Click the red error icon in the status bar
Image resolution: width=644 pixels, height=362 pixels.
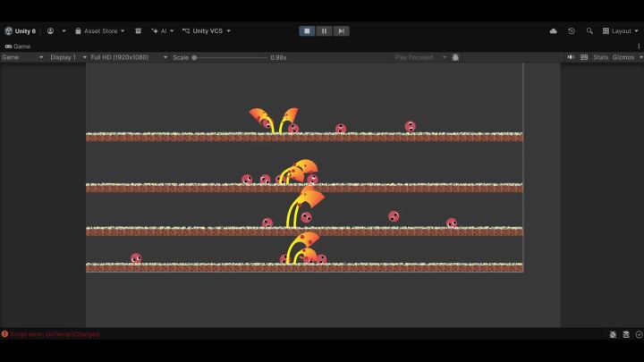5,334
